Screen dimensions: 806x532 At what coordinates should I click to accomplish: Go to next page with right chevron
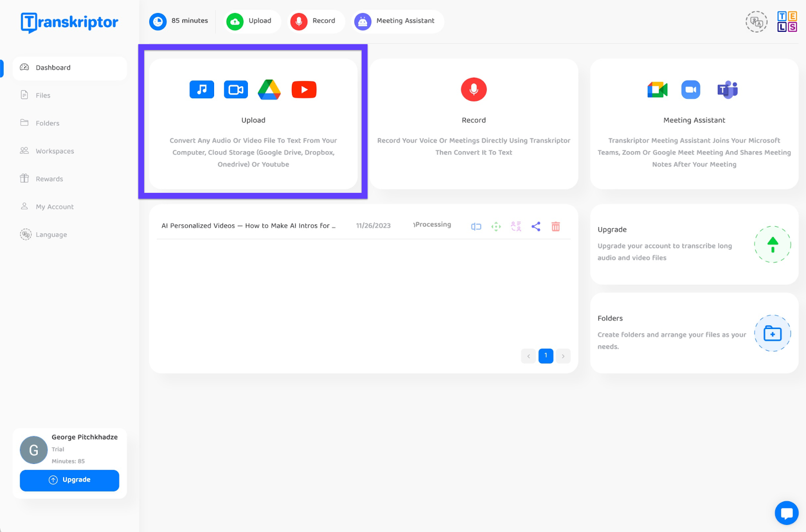click(563, 356)
